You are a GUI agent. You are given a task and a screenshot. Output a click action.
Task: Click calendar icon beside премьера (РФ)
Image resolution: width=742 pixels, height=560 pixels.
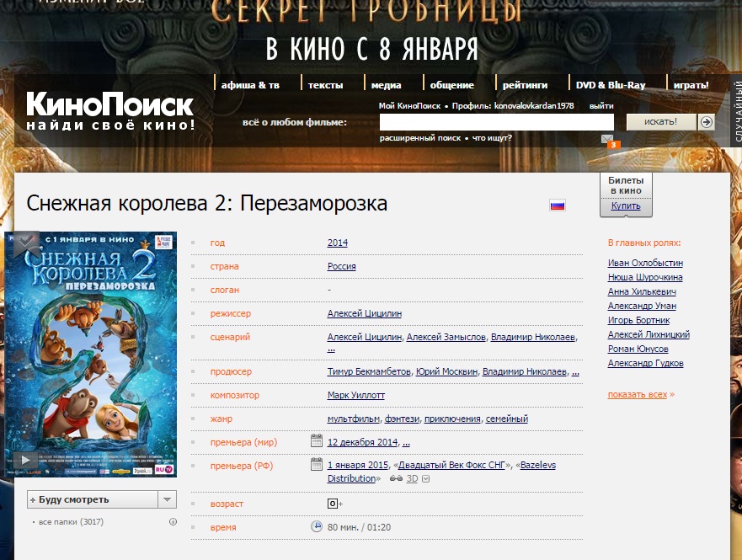click(317, 464)
